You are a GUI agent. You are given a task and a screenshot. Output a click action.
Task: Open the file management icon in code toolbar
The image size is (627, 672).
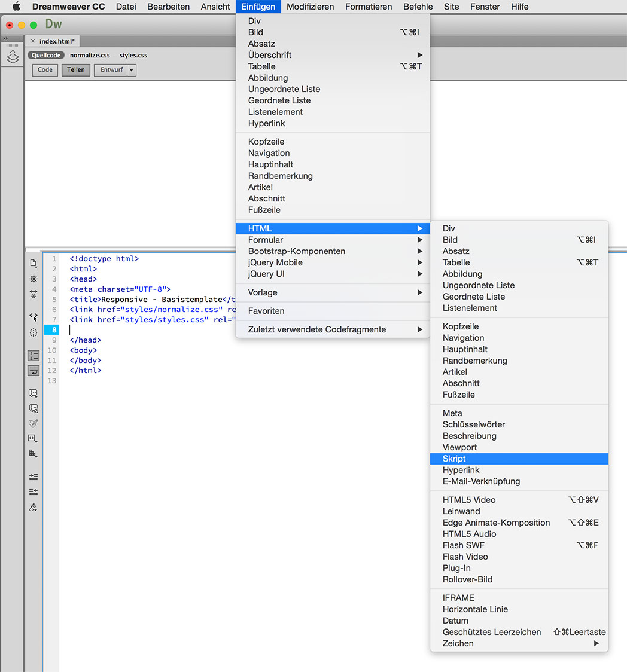[34, 263]
